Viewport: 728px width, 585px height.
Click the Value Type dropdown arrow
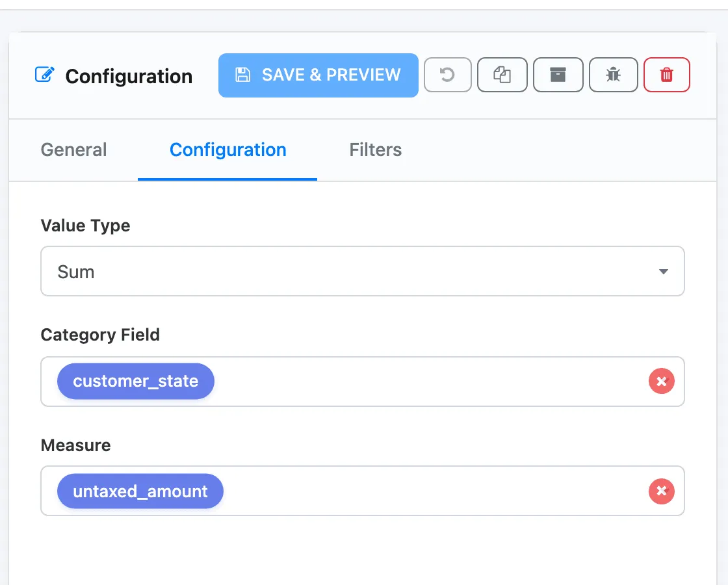[664, 272]
